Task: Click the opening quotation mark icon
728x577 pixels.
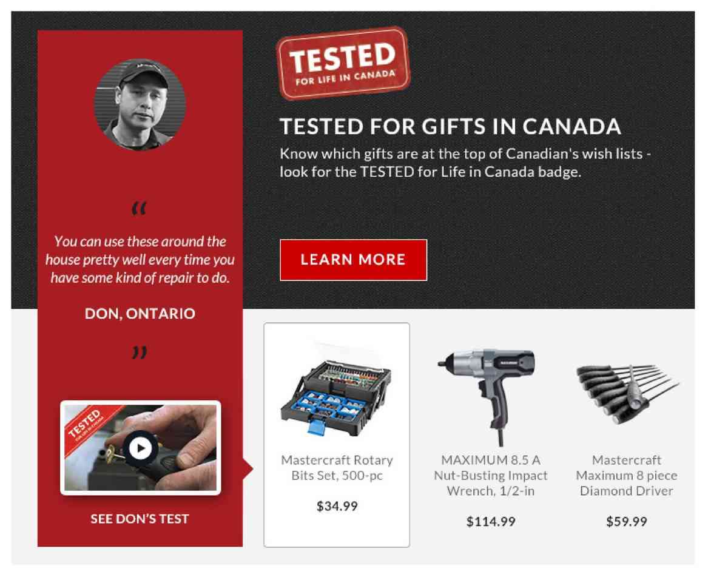Action: [139, 209]
